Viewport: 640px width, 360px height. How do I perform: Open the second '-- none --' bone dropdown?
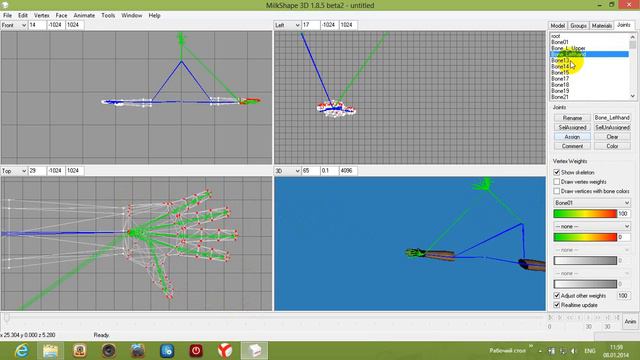click(x=592, y=226)
